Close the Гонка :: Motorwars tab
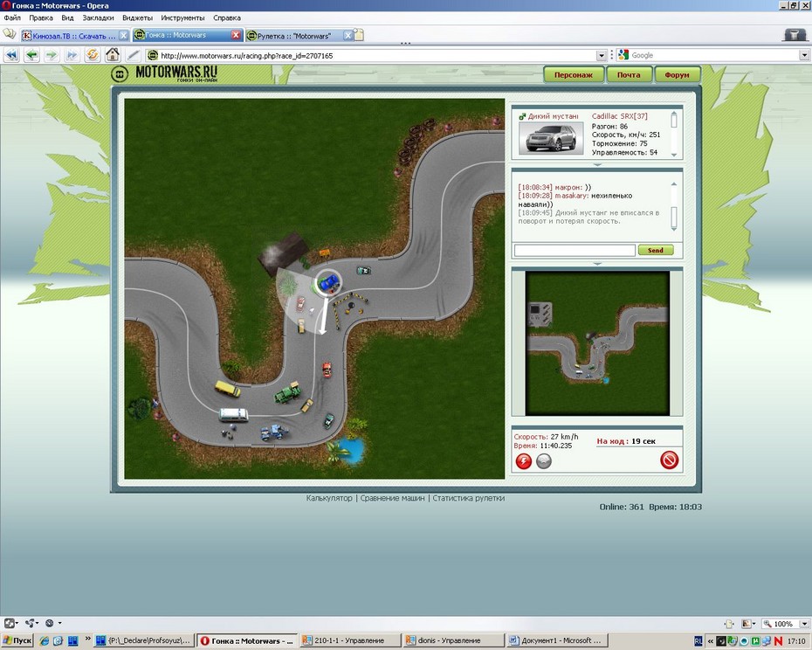Viewport: 812px width, 650px height. tap(236, 35)
